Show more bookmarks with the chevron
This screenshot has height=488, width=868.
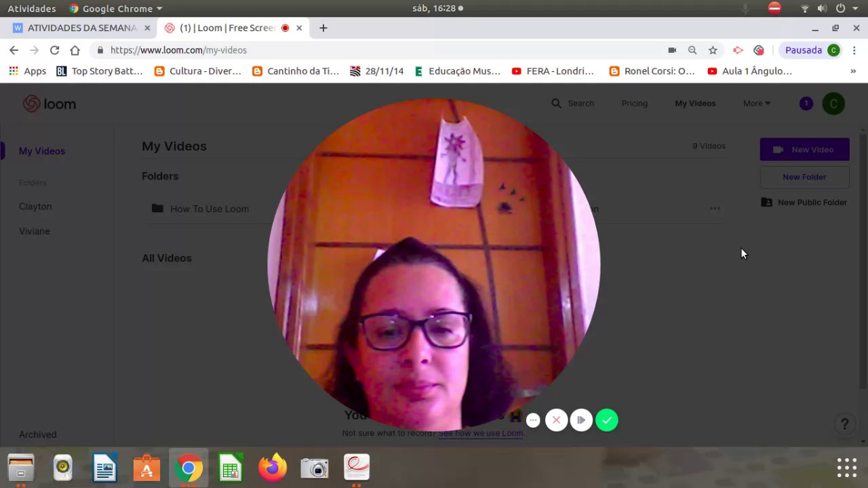853,70
